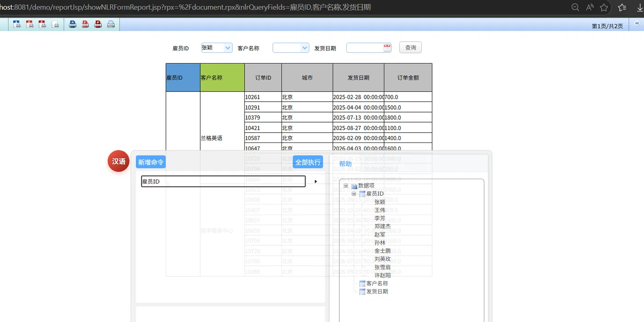Click the blue printer icon to print report
Image resolution: width=644 pixels, height=322 pixels.
click(x=73, y=24)
